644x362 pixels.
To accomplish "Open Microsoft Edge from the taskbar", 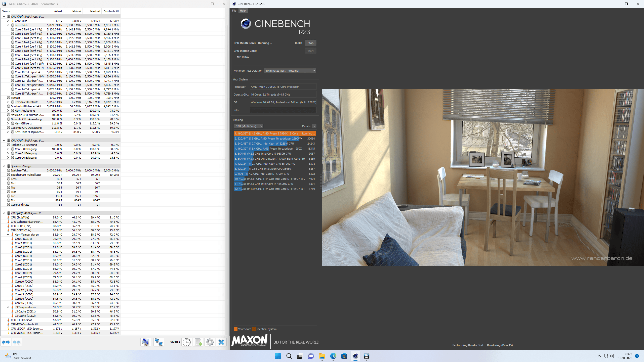I will point(333,356).
